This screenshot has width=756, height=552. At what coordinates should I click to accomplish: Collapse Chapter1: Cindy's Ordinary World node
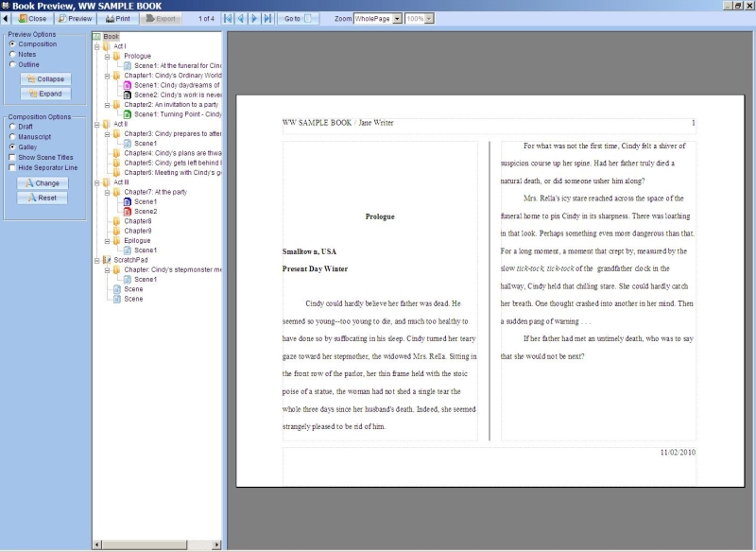107,76
